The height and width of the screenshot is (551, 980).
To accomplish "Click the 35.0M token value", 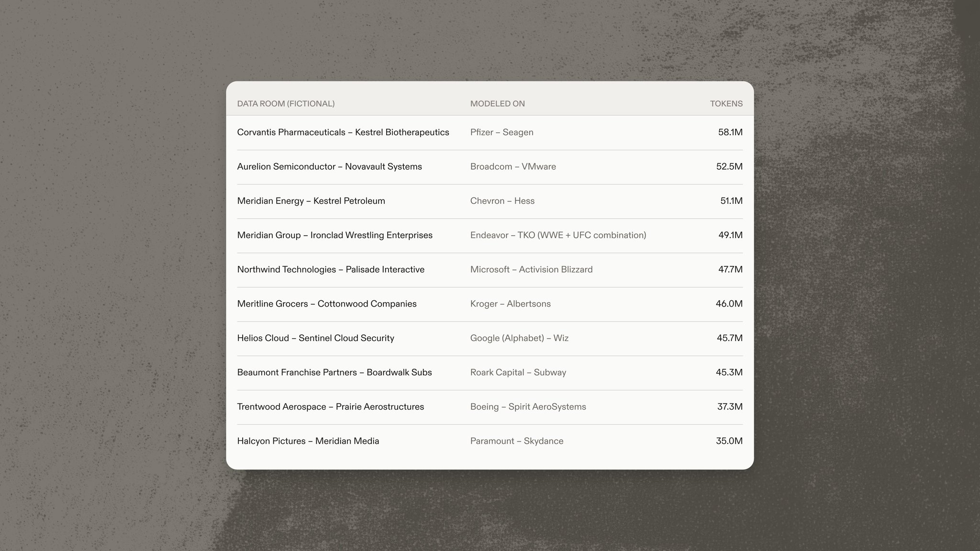I will click(729, 441).
